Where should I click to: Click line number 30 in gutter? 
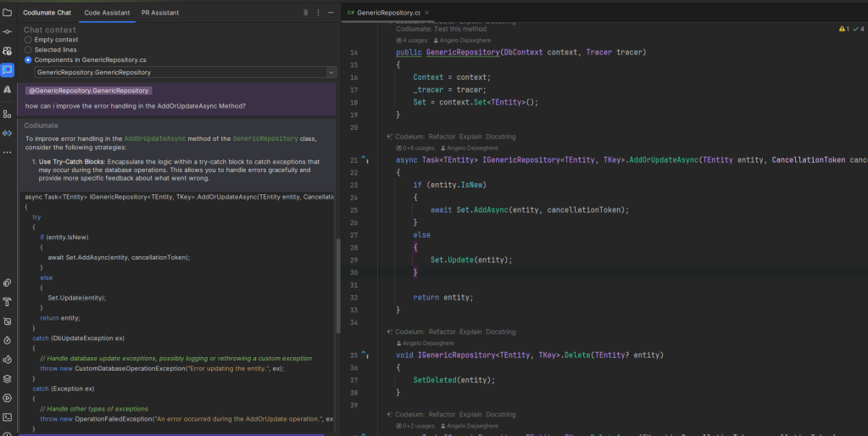coord(353,272)
